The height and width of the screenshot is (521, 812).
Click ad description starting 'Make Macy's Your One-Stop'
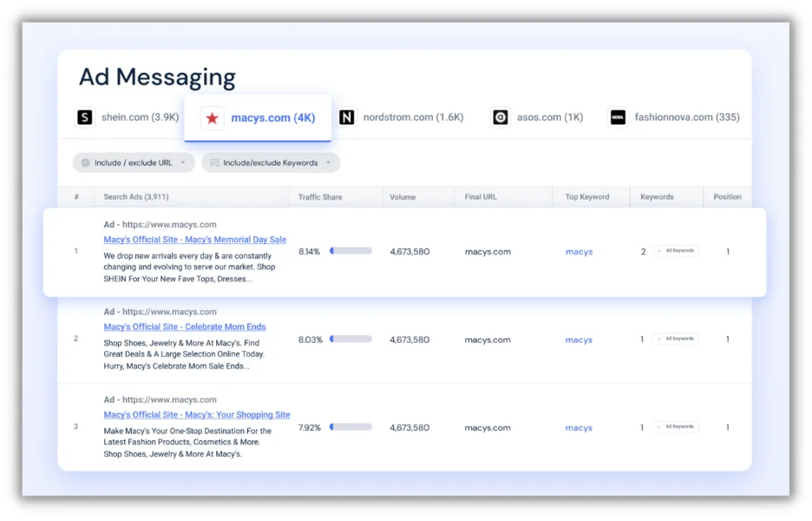pos(187,443)
